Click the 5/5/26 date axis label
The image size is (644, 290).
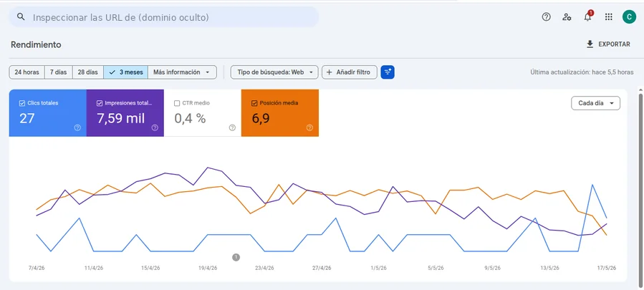(436, 268)
